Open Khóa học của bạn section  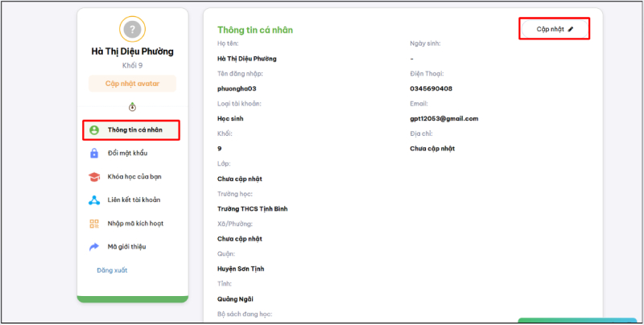pos(134,176)
